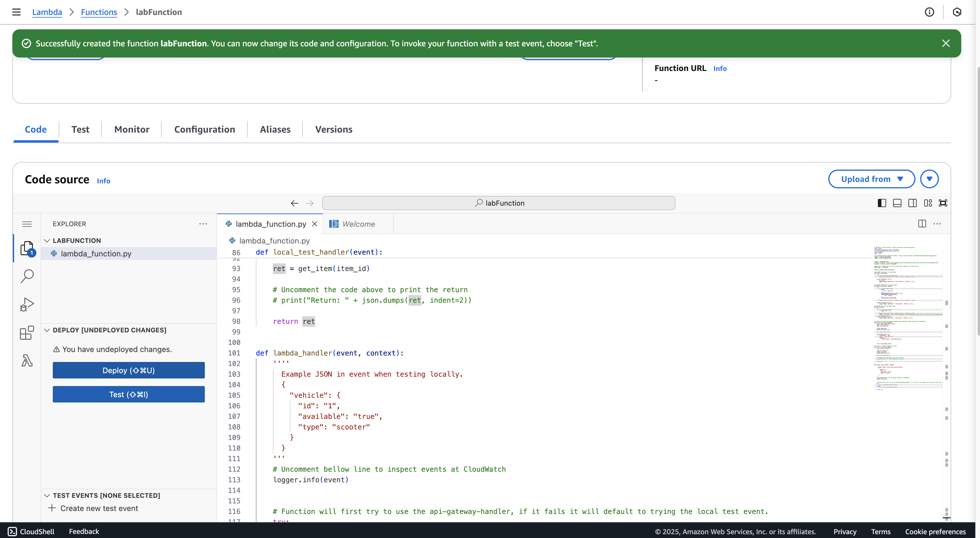Screen dimensions: 980x538
Task: Open the round caret dropdown button
Action: click(x=930, y=179)
